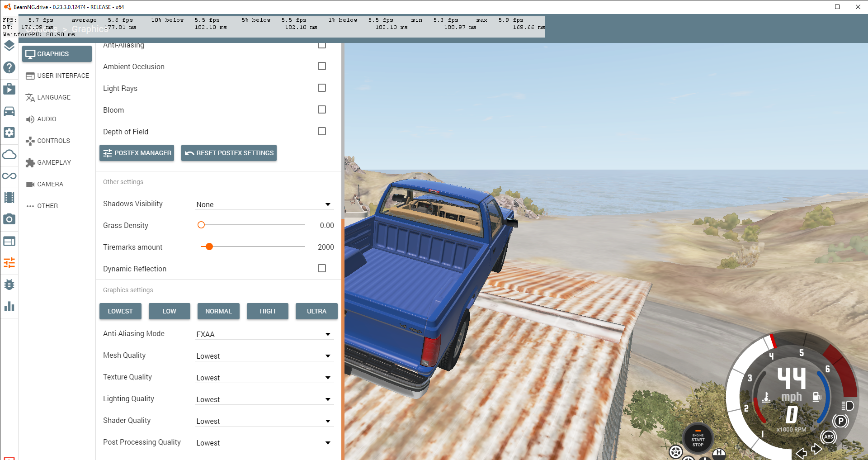Open the environment cloud icon
Screen dimensions: 868x460
(9, 154)
